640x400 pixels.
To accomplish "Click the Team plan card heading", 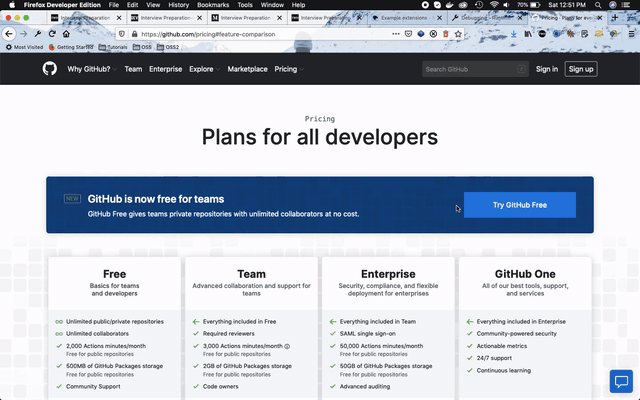I will click(x=251, y=274).
